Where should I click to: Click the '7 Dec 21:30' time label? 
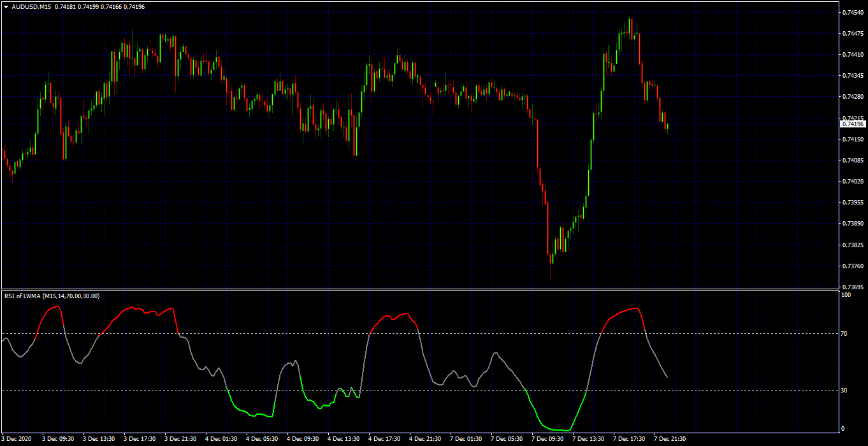[670, 439]
